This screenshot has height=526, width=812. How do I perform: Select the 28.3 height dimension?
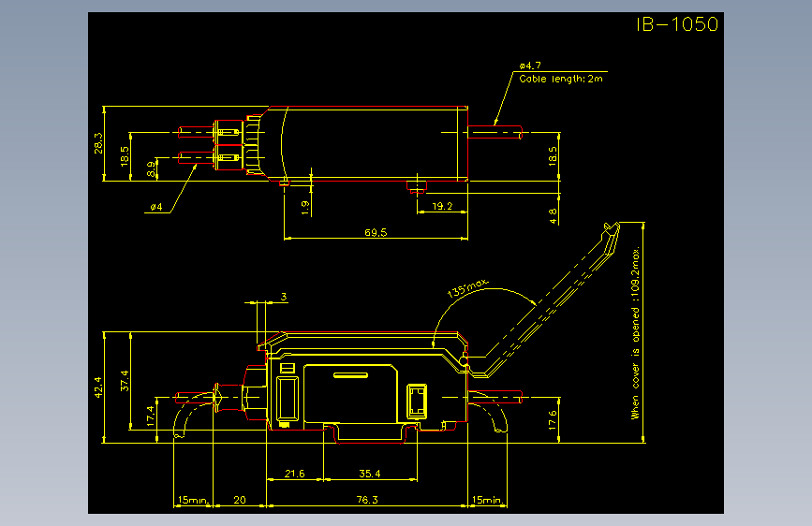98,143
